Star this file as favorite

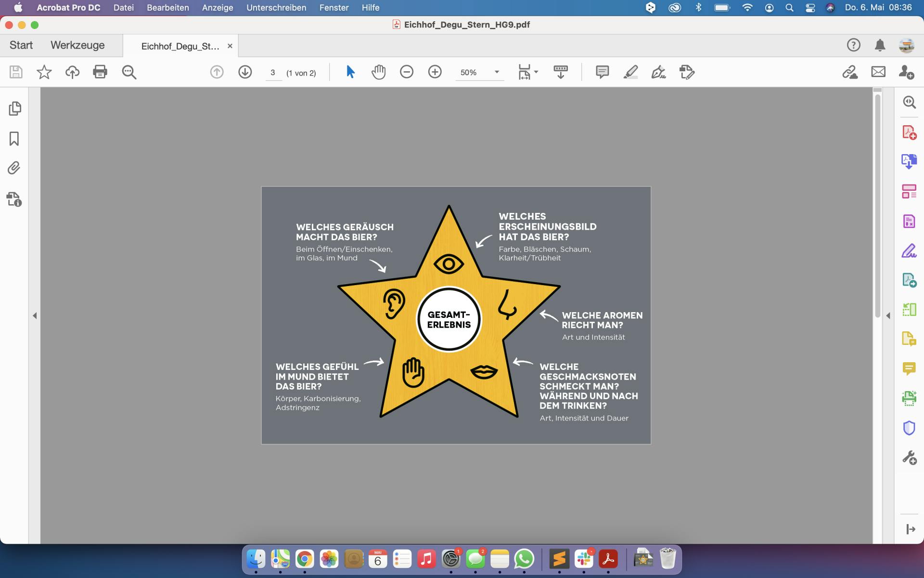click(x=44, y=72)
